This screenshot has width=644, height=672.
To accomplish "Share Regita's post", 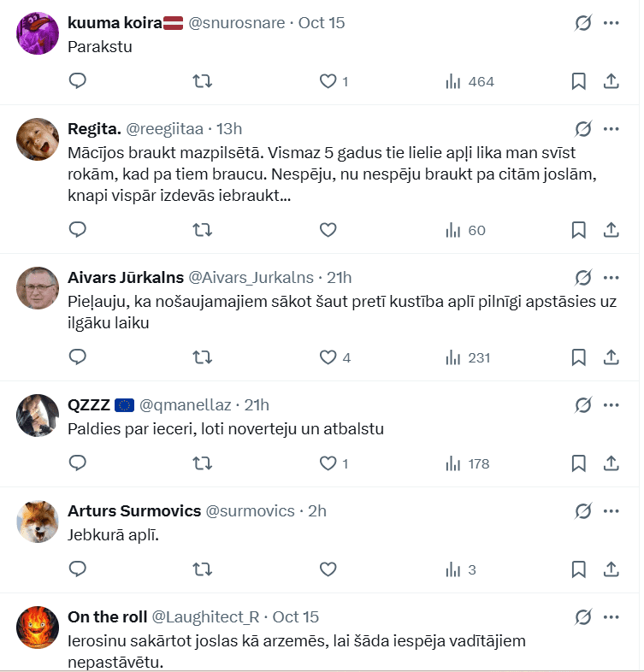I will pos(612,229).
